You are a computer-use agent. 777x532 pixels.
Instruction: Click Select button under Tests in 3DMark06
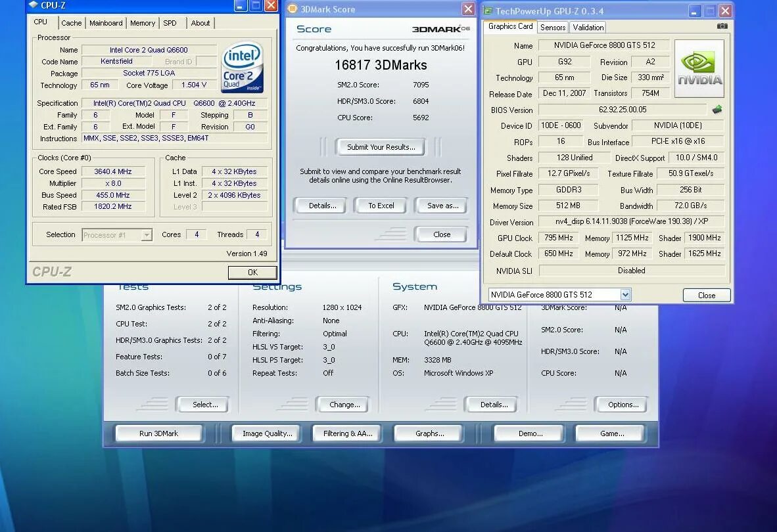pyautogui.click(x=204, y=405)
